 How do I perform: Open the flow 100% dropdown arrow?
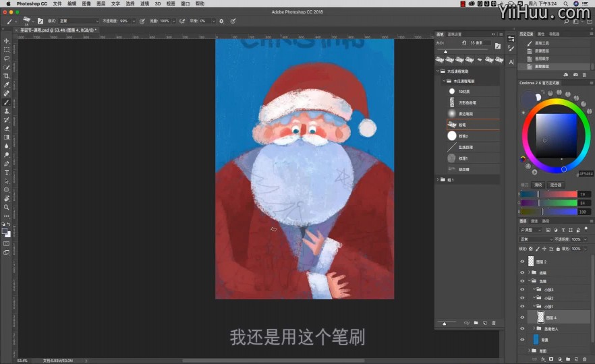click(x=173, y=22)
